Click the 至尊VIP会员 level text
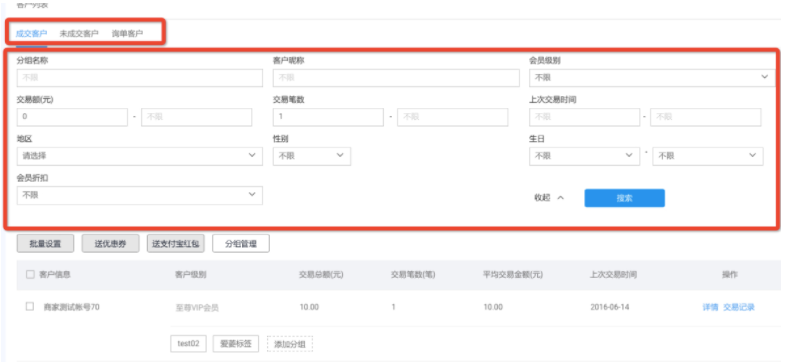 tap(197, 308)
